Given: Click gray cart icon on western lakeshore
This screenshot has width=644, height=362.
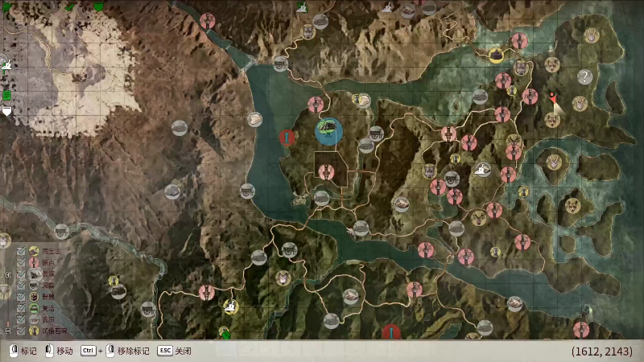Looking at the screenshot, I should pyautogui.click(x=247, y=191).
